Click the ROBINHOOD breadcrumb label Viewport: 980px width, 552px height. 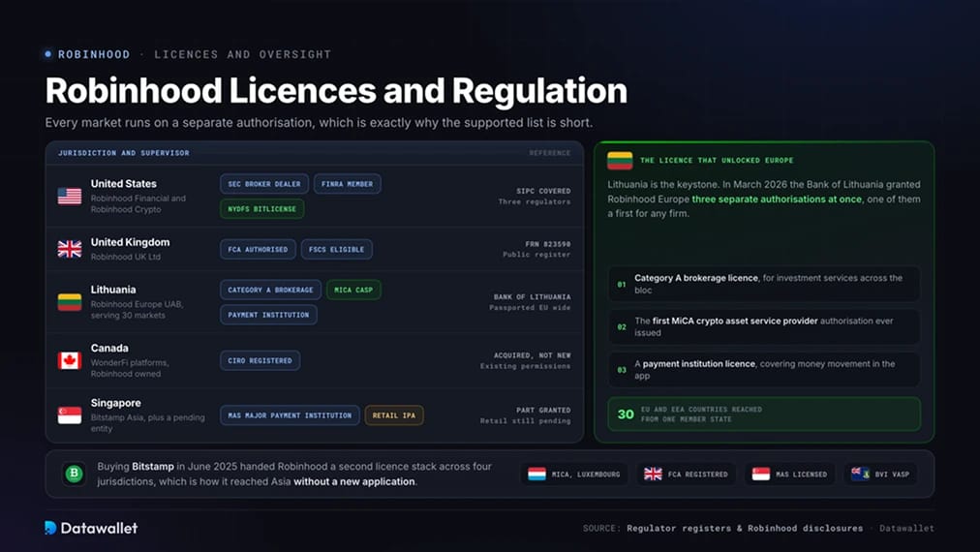point(94,54)
